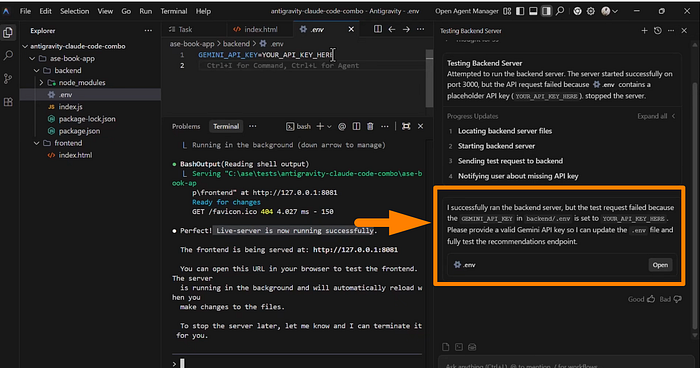The height and width of the screenshot is (368, 700).
Task: Close the .env editor tab
Action: coord(351,29)
